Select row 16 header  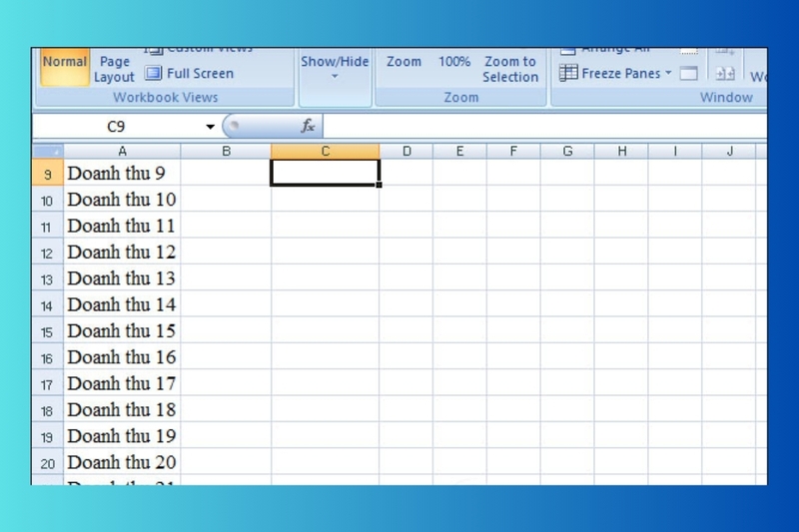coord(47,357)
